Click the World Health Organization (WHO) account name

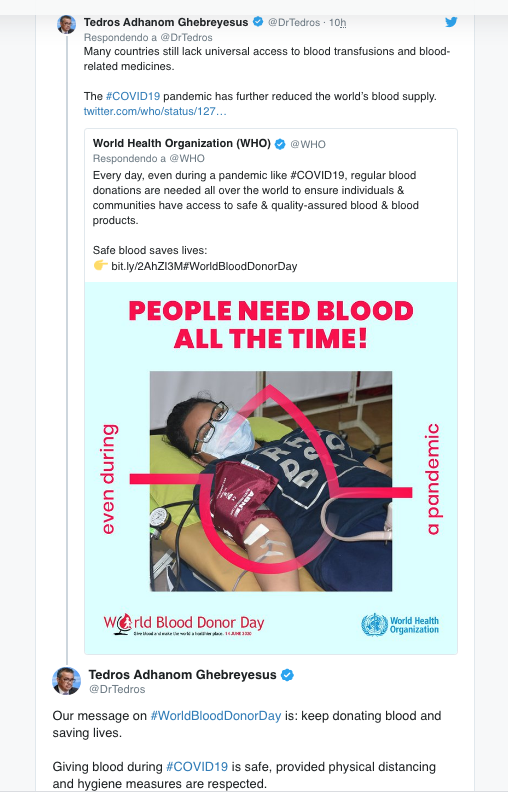[x=182, y=143]
